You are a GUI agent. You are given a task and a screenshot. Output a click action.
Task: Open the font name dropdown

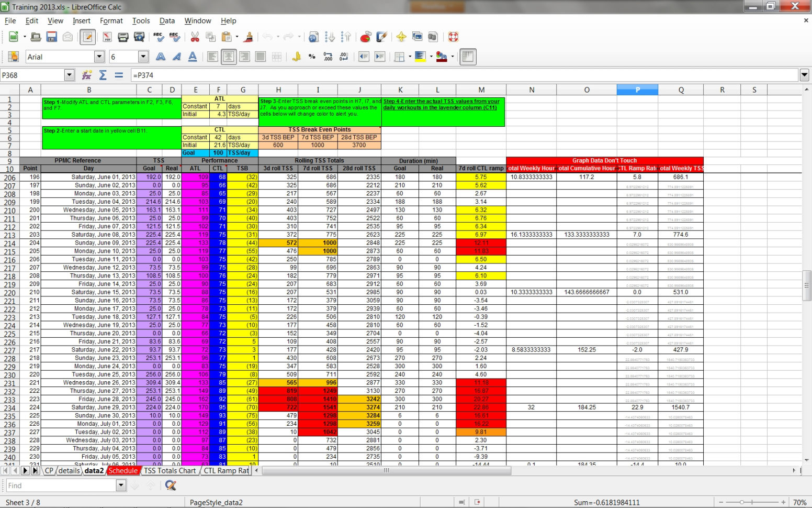pyautogui.click(x=100, y=57)
